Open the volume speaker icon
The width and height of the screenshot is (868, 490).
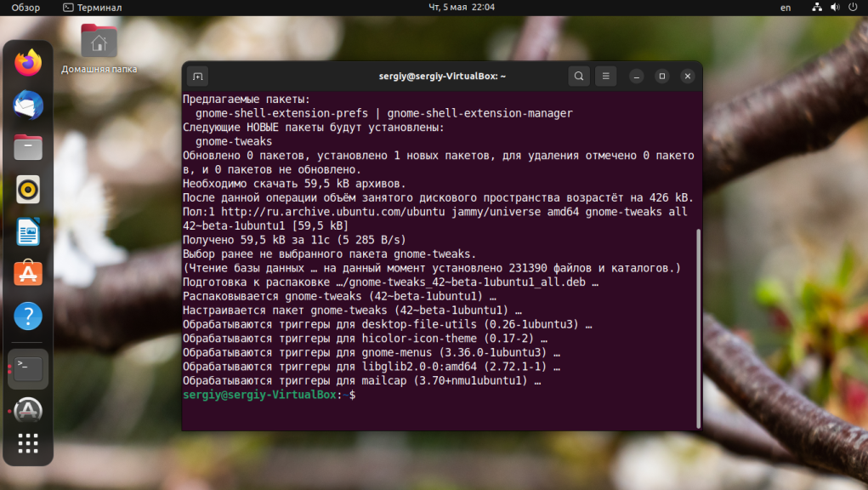point(835,7)
